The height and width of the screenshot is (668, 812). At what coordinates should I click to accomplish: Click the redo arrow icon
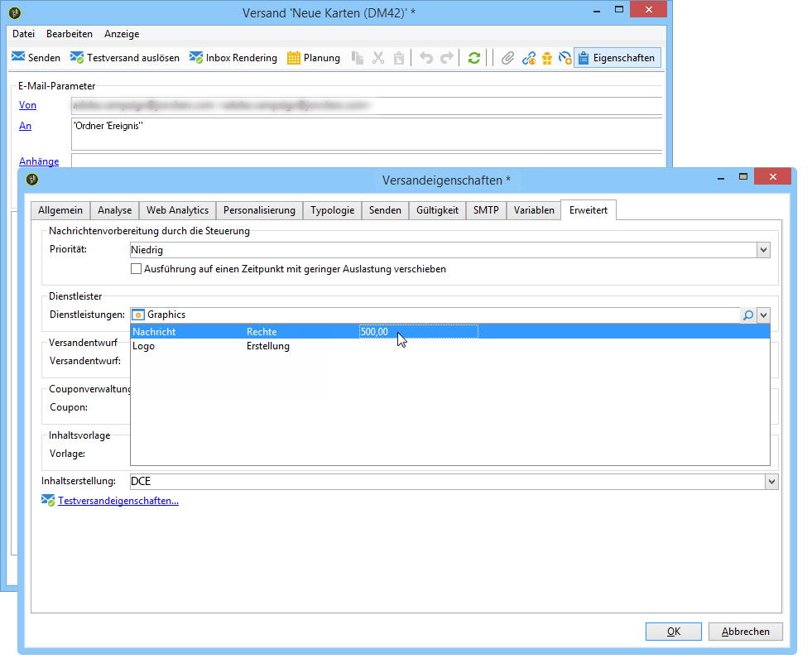click(446, 57)
